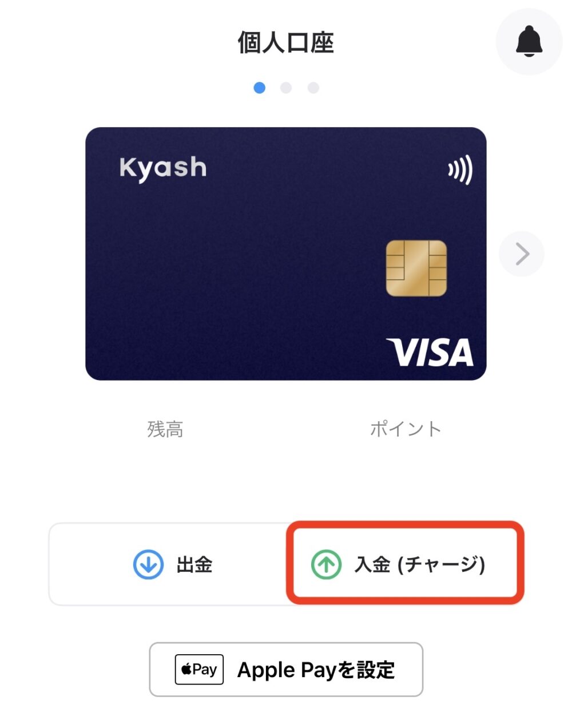Tap the Apple Pay logo badge
Screen dimensions: 572x728
pyautogui.click(x=199, y=670)
